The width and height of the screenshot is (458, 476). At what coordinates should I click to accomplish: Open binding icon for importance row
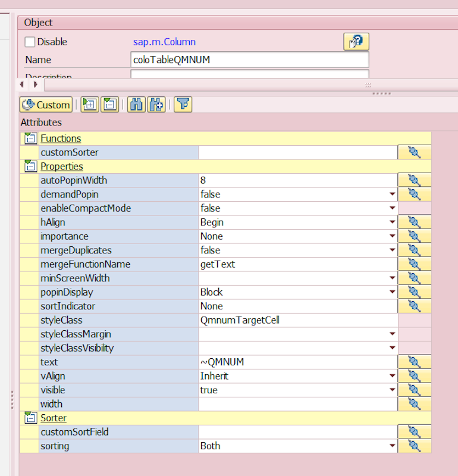point(415,236)
